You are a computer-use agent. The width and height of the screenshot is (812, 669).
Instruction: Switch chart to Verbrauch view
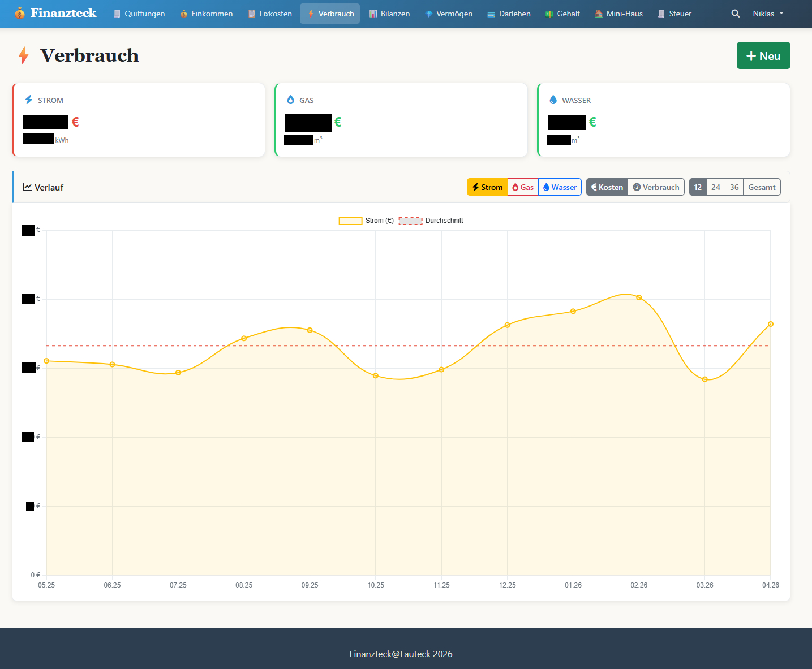tap(656, 187)
